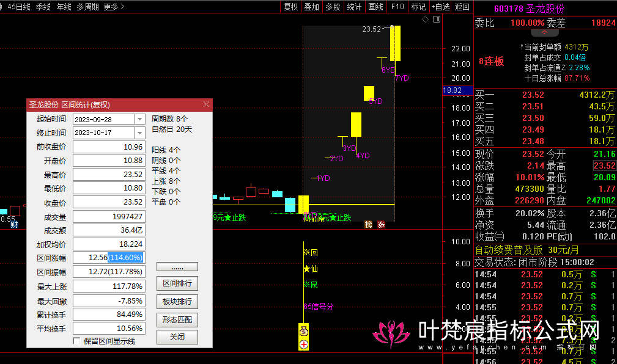Click the 成交额 value 36.4亿
This screenshot has width=617, height=364.
pos(109,230)
